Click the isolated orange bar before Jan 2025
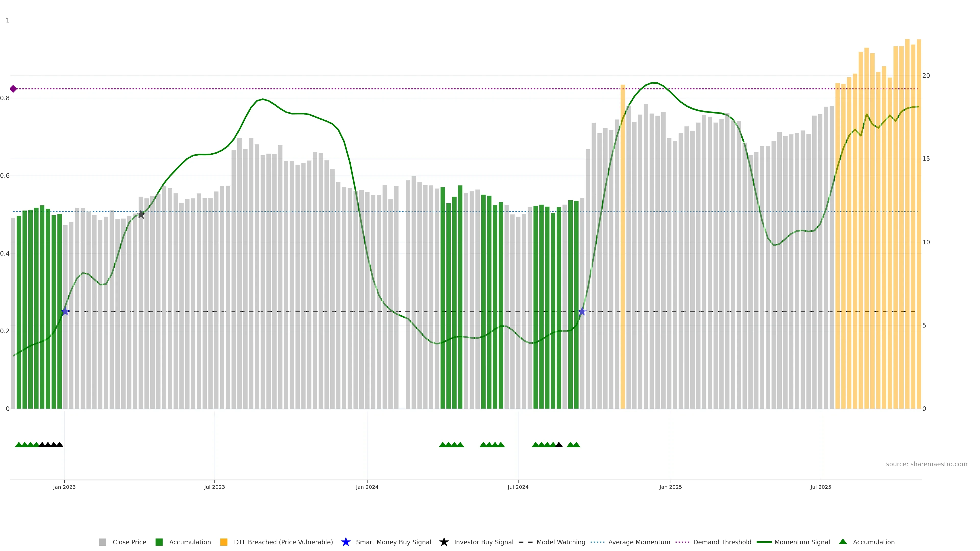The width and height of the screenshot is (980, 551). (623, 247)
